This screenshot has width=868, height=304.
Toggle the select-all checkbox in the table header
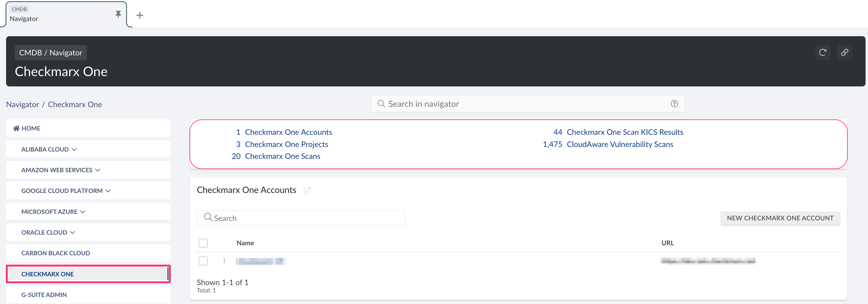coord(203,243)
